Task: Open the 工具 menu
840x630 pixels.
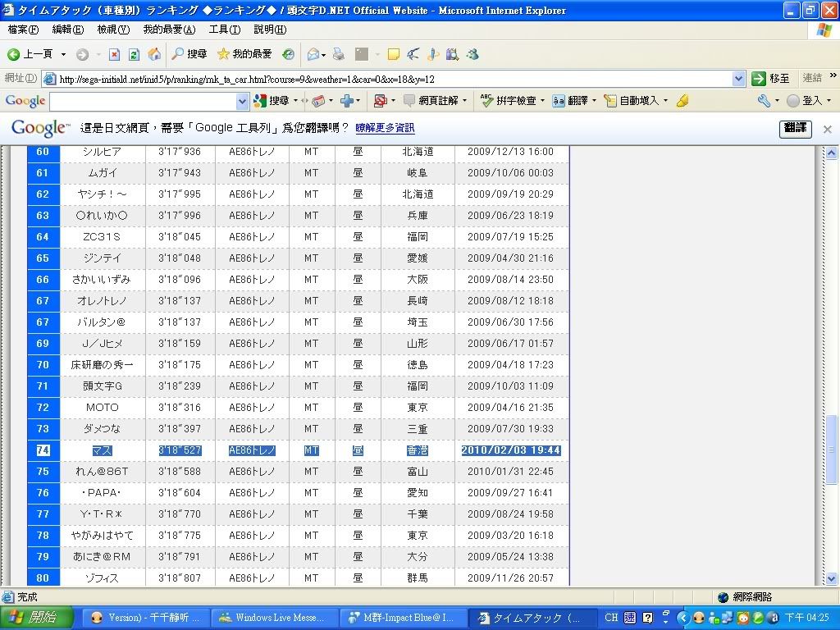Action: tap(224, 30)
